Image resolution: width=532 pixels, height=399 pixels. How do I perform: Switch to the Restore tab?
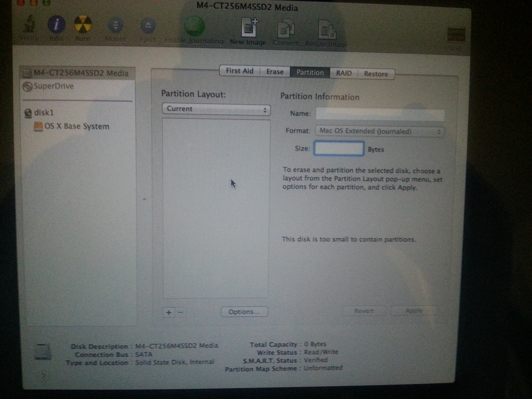376,74
